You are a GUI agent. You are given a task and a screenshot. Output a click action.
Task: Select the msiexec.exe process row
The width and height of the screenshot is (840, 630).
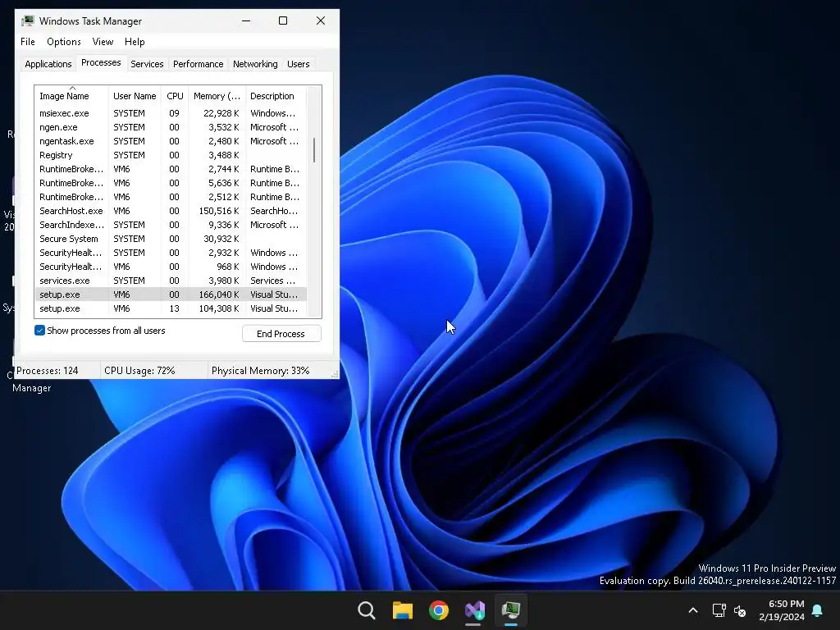[x=171, y=113]
